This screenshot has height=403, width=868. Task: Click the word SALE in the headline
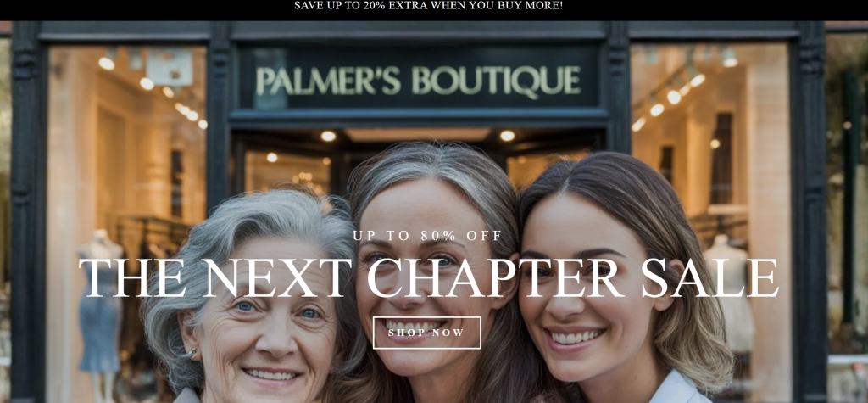[x=710, y=277]
